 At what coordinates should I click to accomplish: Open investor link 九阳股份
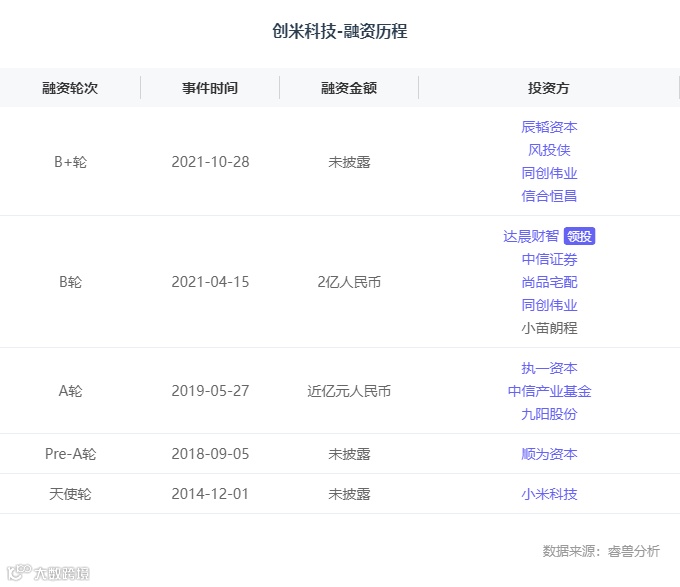pos(549,414)
